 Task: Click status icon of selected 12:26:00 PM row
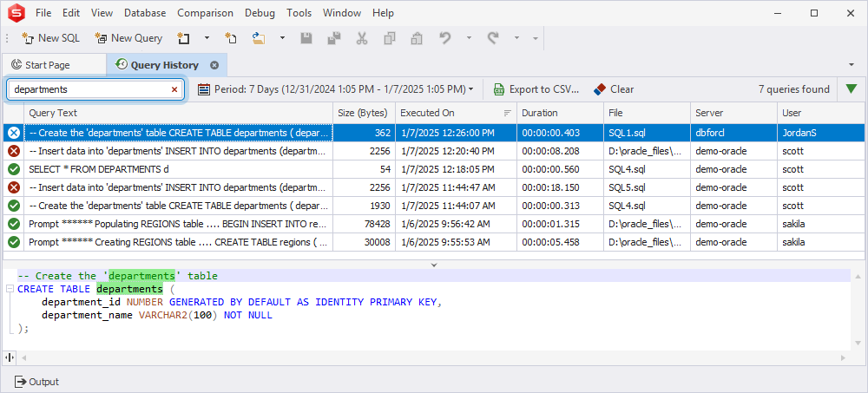(x=14, y=133)
